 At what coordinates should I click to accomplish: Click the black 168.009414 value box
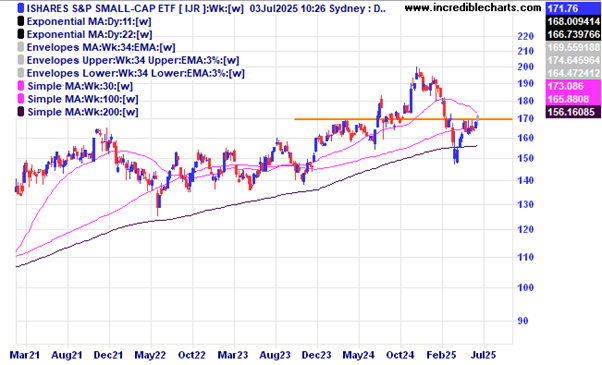(573, 21)
